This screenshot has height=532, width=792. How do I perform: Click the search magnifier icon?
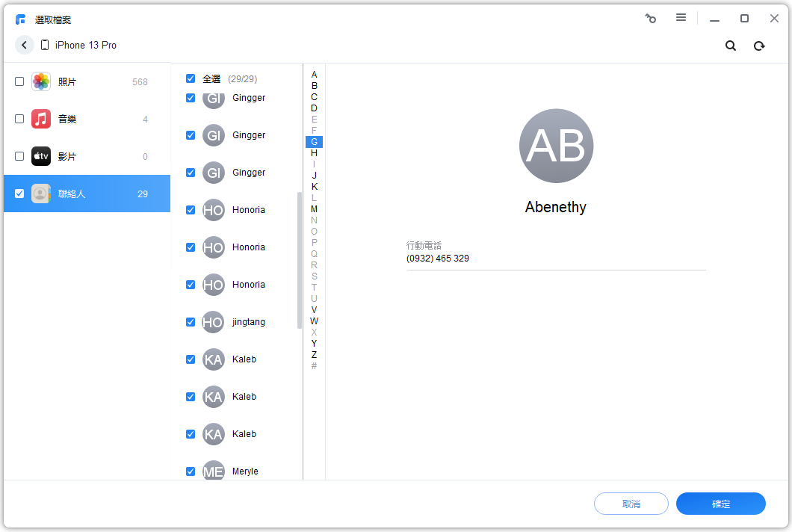731,46
